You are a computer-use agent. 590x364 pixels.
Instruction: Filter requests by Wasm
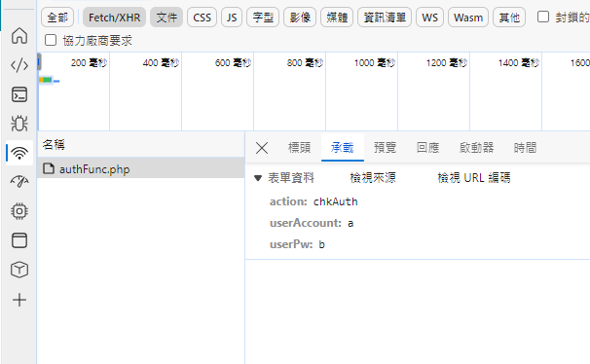pyautogui.click(x=468, y=18)
